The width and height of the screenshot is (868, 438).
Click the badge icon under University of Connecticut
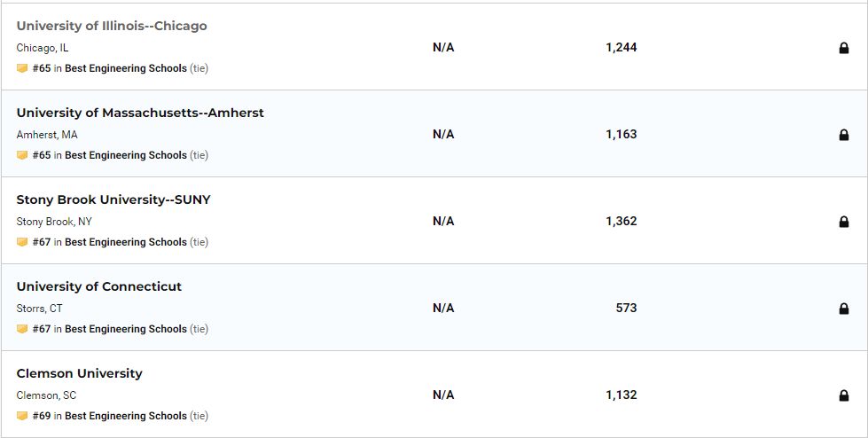point(22,329)
